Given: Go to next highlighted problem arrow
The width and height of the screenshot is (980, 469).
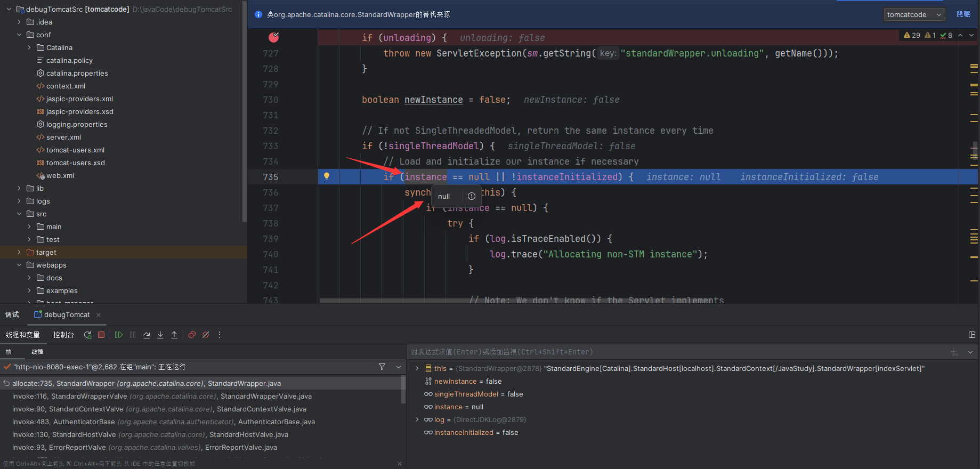Looking at the screenshot, I should pos(971,35).
